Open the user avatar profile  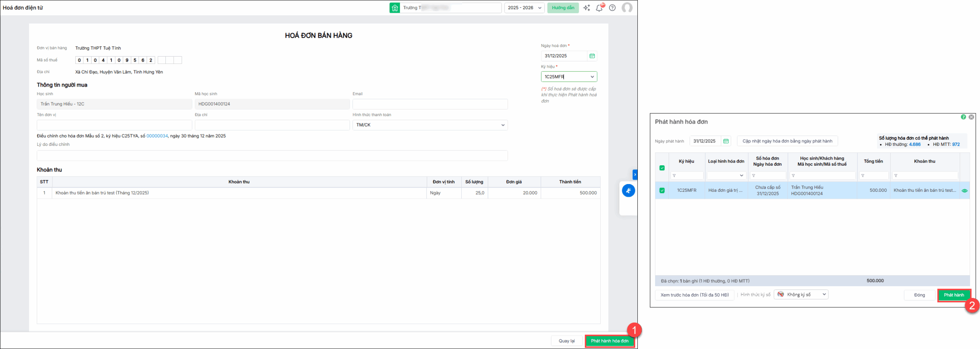pyautogui.click(x=627, y=8)
